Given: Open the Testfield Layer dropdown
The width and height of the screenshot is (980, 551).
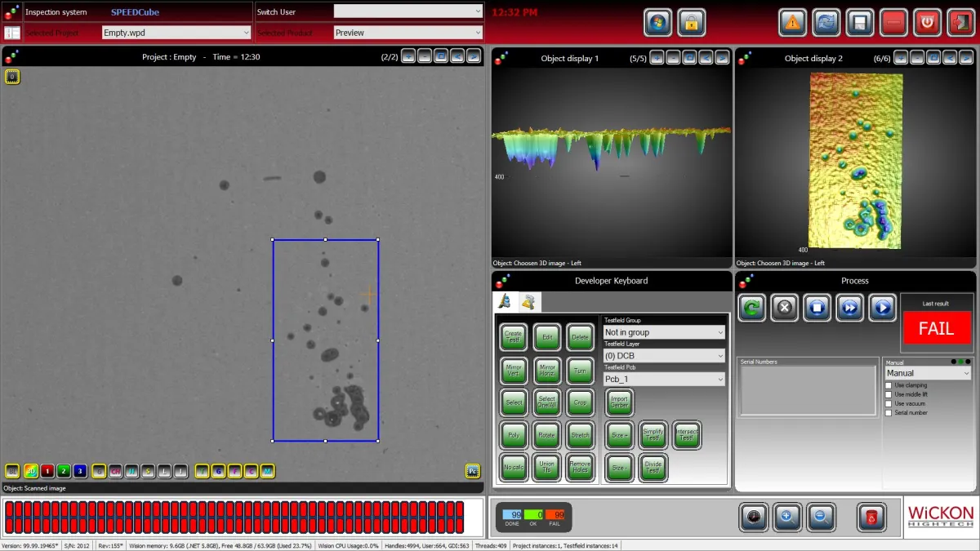Looking at the screenshot, I should (x=664, y=356).
